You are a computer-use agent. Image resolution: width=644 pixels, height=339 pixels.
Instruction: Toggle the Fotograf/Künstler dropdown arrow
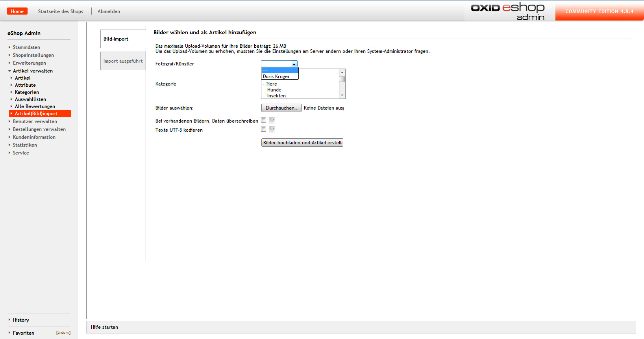click(294, 64)
